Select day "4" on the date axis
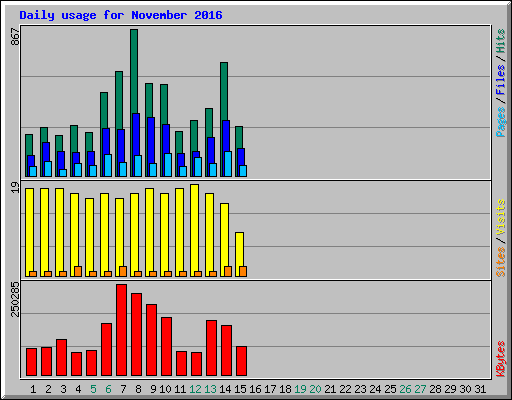The width and height of the screenshot is (512, 400). 78,389
